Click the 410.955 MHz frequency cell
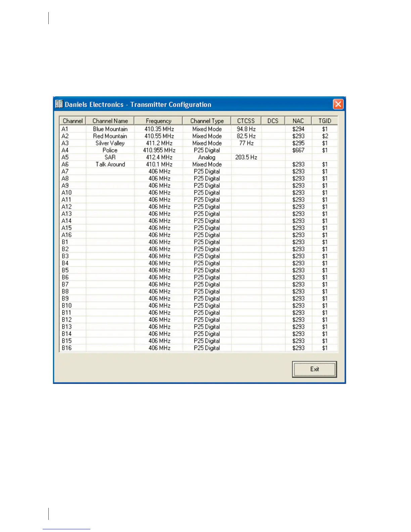This screenshot has height=532, width=411. 159,150
